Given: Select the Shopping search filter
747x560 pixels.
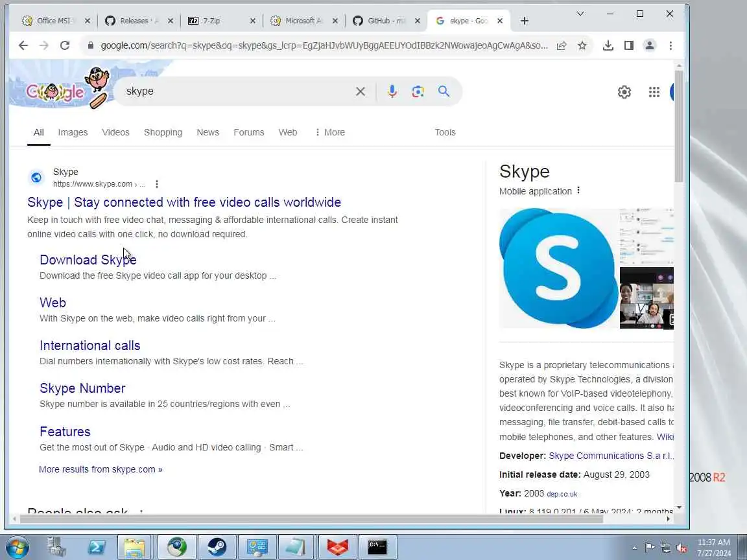Looking at the screenshot, I should tap(163, 132).
